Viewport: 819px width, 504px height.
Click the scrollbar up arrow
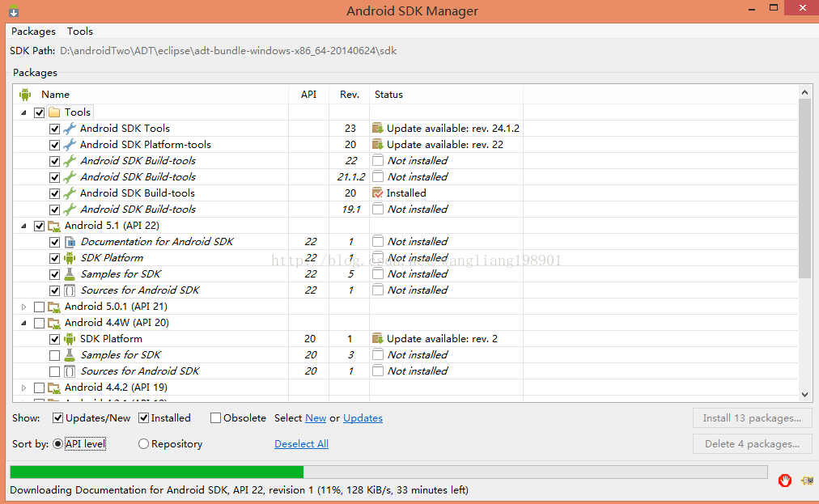click(804, 92)
